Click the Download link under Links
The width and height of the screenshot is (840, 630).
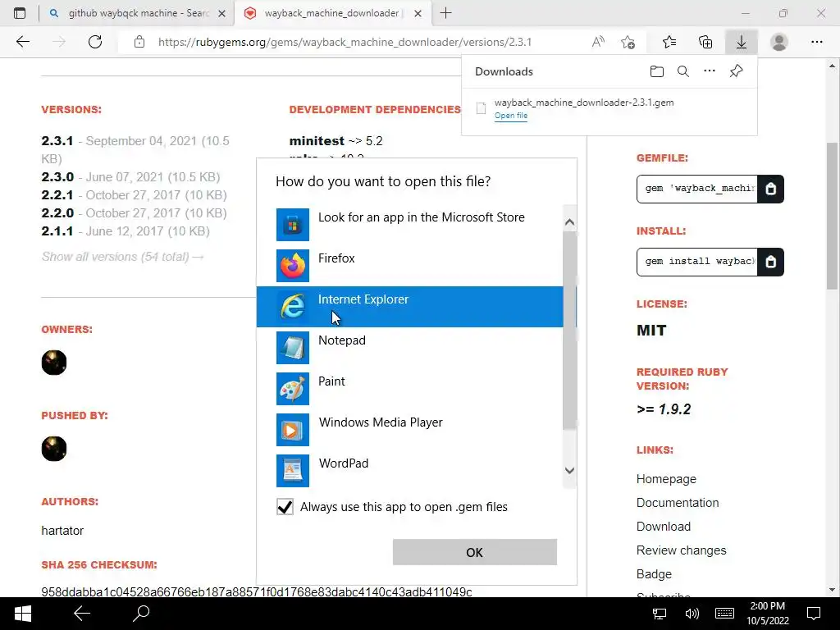pos(663,527)
